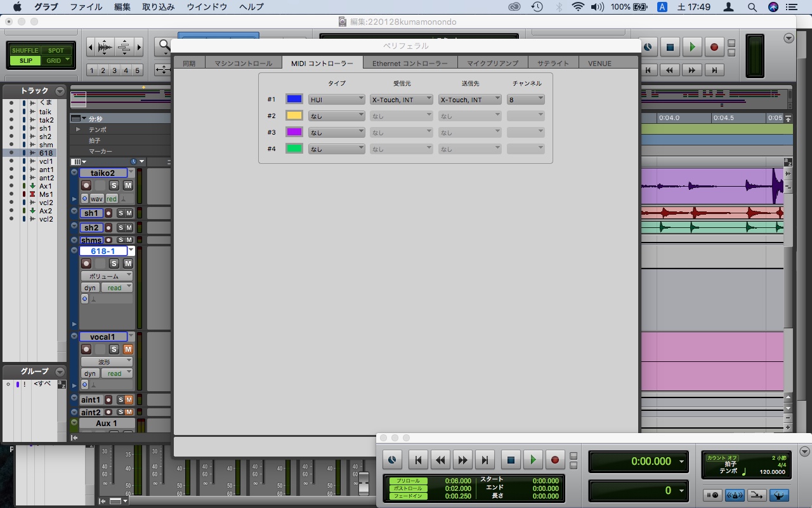Screen dimensions: 812x508
Task: Enable SHUFFLE edit mode
Action: pos(25,51)
